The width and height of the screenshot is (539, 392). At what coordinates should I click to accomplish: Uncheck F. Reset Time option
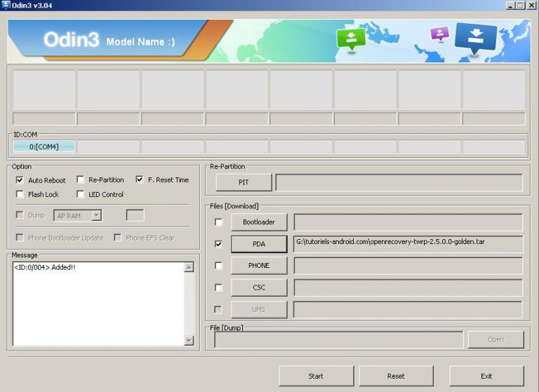pos(140,180)
